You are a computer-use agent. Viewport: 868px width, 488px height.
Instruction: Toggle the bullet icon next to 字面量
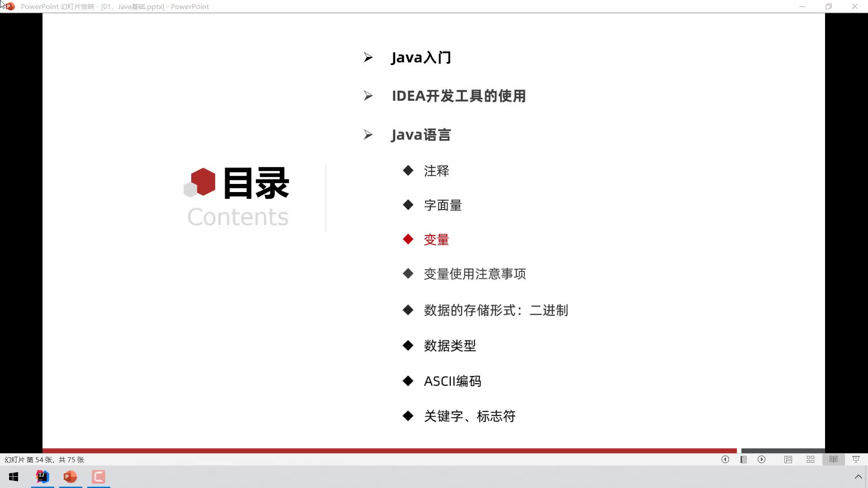(x=408, y=204)
